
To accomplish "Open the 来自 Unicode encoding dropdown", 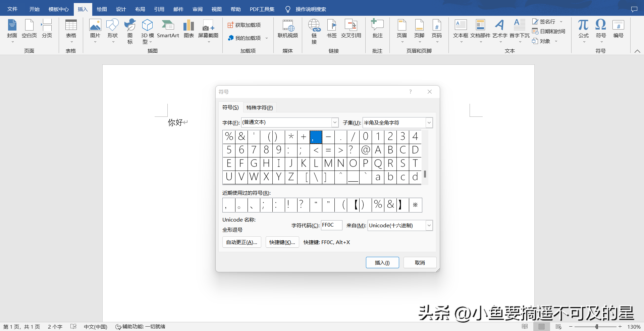I will coord(429,225).
